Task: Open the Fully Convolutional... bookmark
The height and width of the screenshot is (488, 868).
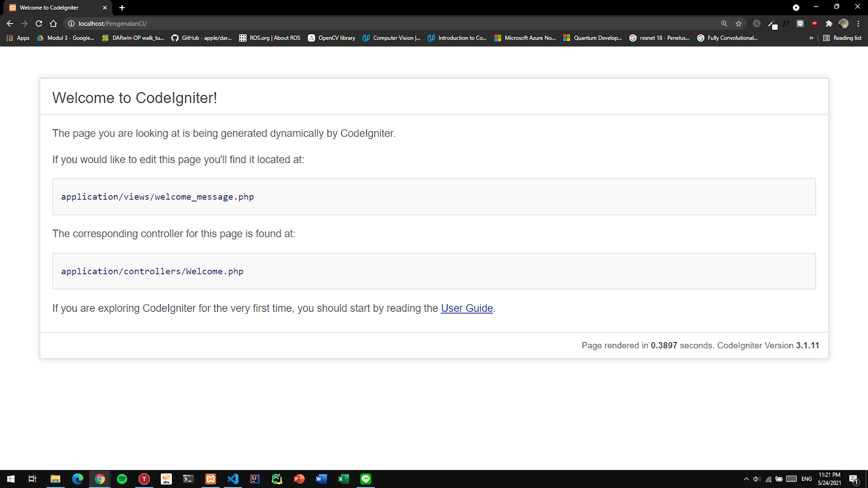Action: tap(727, 38)
